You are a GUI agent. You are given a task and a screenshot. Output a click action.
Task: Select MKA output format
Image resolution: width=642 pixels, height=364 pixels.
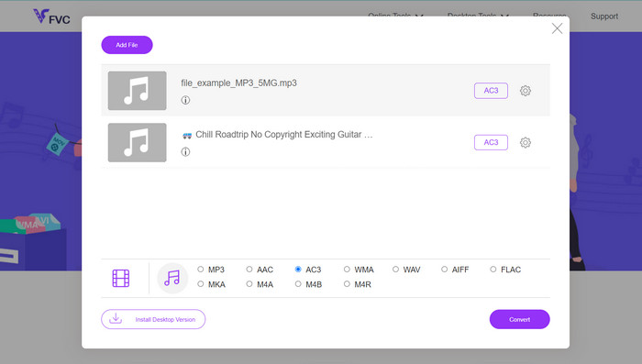200,283
